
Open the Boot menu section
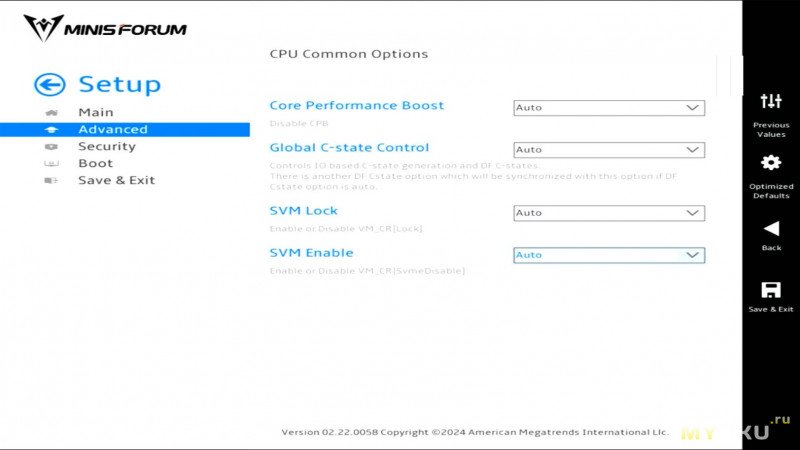coord(95,163)
